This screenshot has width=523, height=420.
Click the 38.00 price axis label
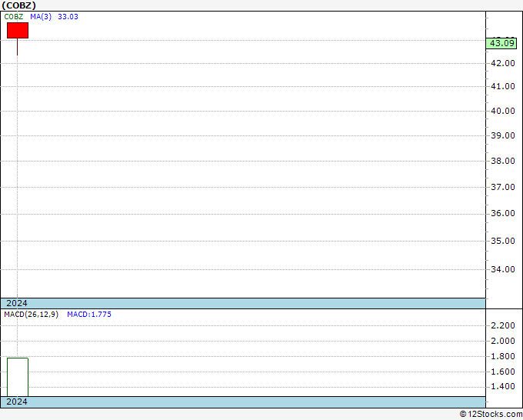pos(503,161)
